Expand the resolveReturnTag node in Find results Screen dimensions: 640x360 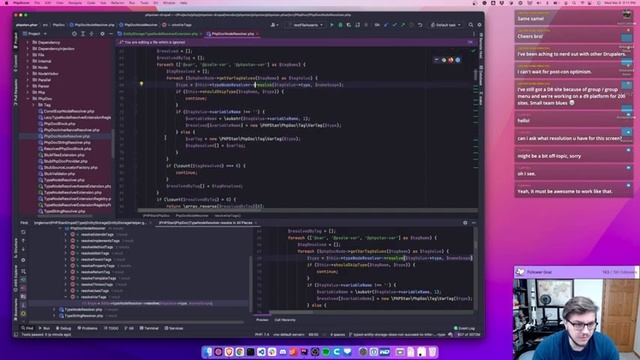[66, 272]
